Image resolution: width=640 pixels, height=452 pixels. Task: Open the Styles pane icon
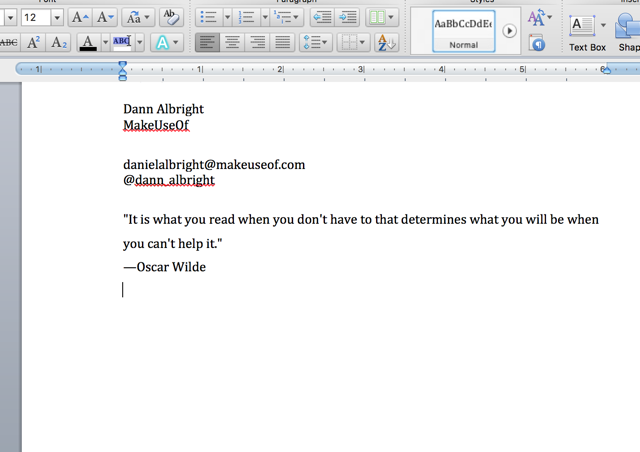coord(537,42)
